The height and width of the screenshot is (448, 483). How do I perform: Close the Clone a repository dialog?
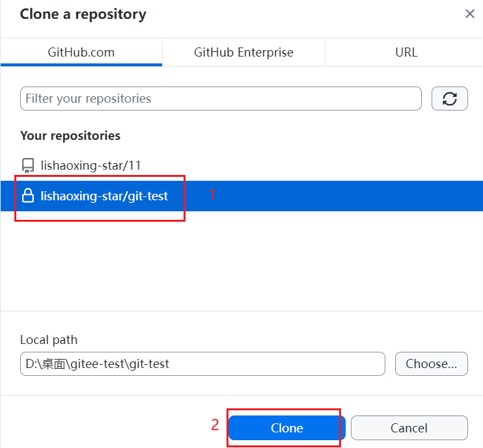[x=470, y=14]
